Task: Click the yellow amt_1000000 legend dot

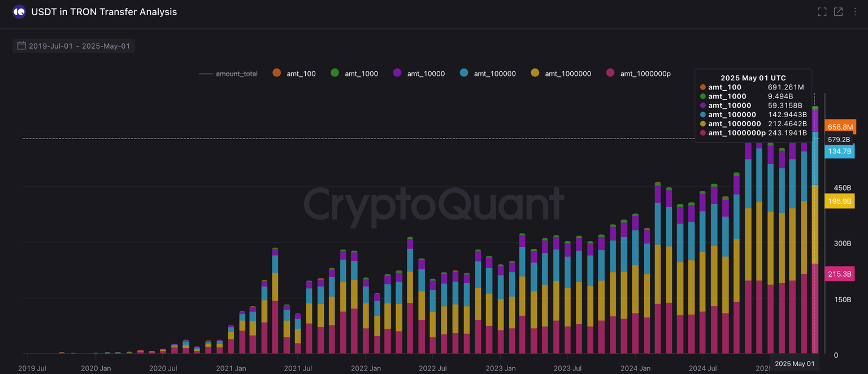Action: tap(535, 73)
